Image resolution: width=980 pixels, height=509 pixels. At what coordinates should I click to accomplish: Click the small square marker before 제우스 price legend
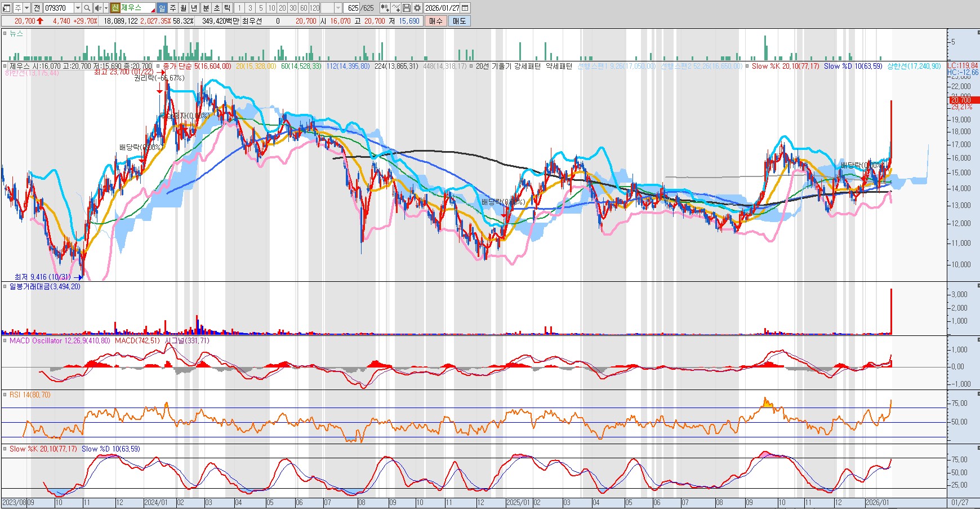click(x=5, y=66)
